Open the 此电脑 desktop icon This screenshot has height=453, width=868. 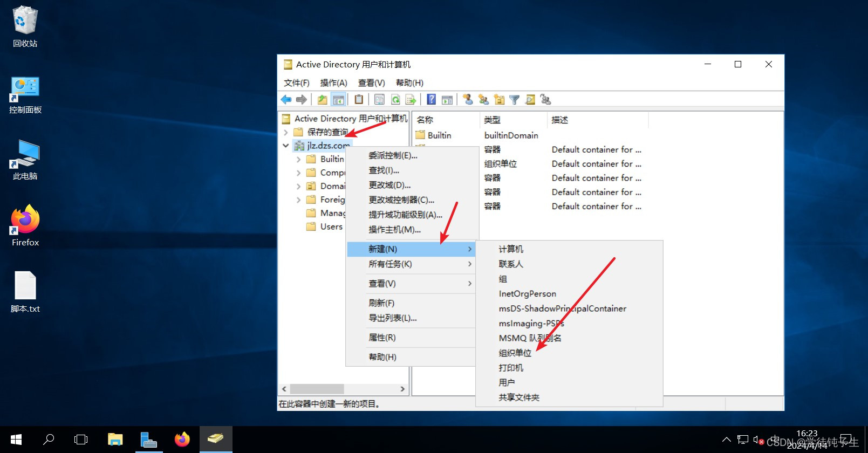(25, 160)
